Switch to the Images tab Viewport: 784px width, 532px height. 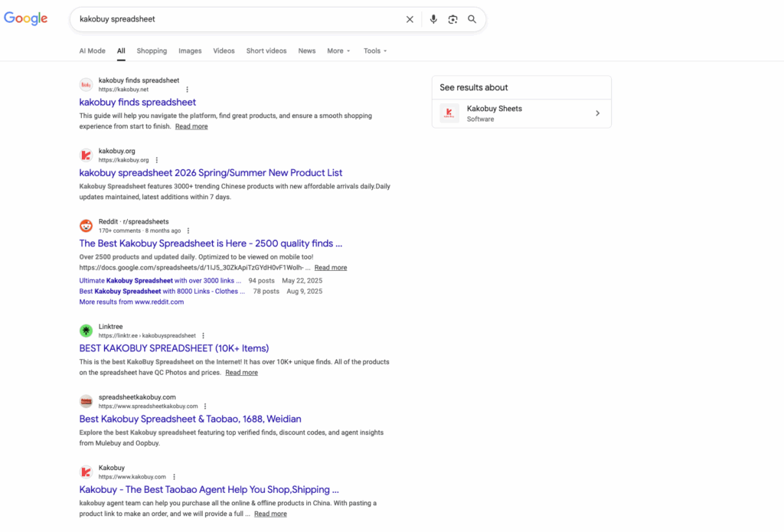click(x=189, y=51)
